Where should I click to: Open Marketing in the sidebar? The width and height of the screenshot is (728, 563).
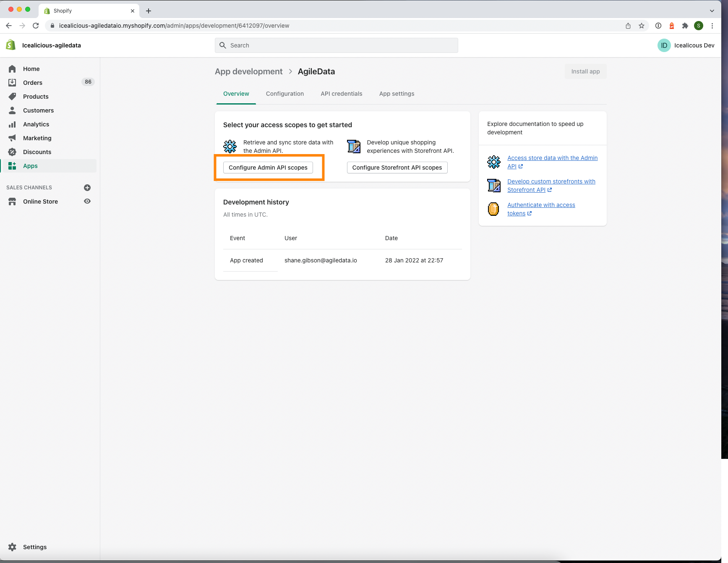37,138
